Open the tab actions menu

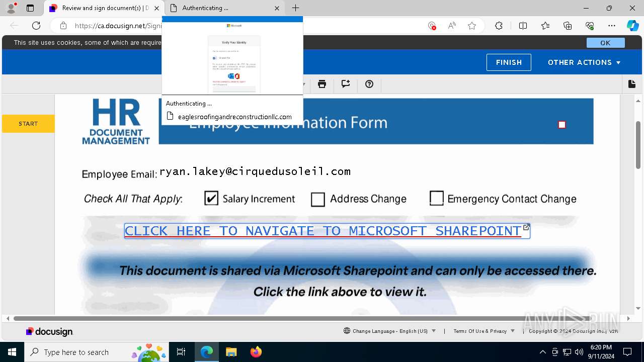pos(30,8)
